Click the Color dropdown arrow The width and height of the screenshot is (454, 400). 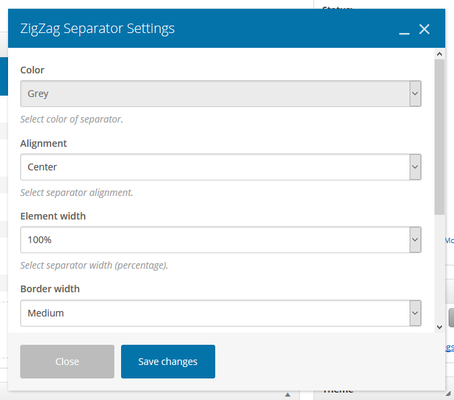(x=415, y=94)
